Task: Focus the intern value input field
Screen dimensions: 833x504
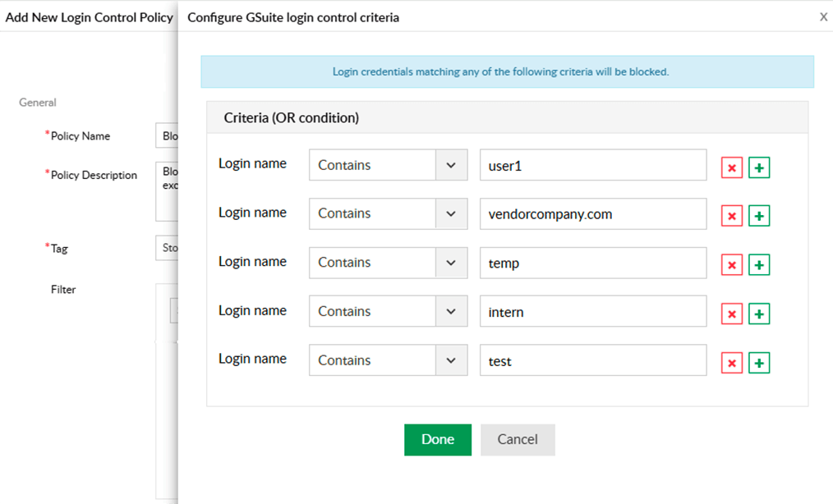Action: (x=592, y=311)
